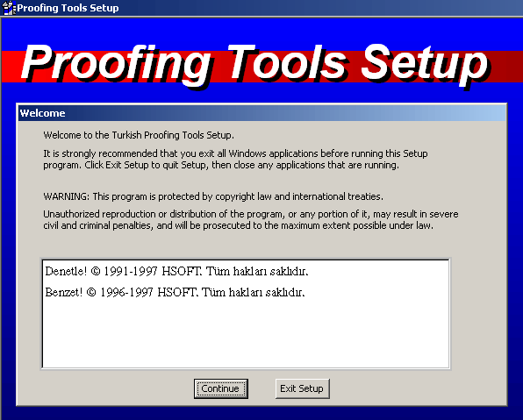Click the empty white area of the copyright box
Screen dimensions: 523x420
[246, 333]
